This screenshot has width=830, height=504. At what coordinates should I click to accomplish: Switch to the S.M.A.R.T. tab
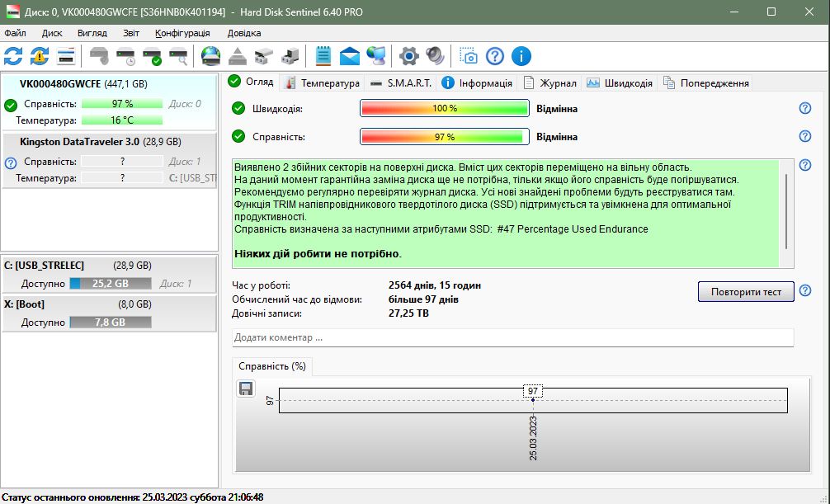tap(401, 83)
